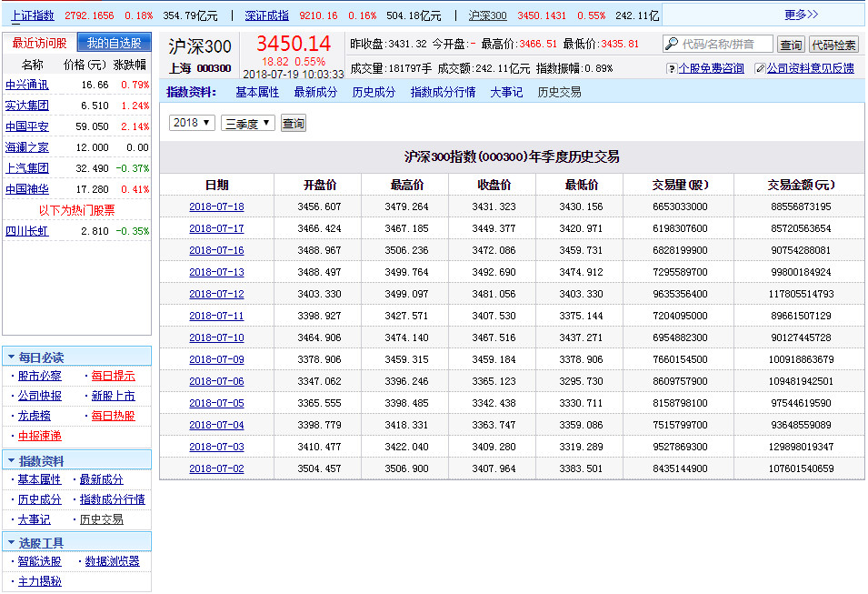Switch to 最近访问股 tab
Viewport: 868px width, 594px height.
(x=39, y=43)
